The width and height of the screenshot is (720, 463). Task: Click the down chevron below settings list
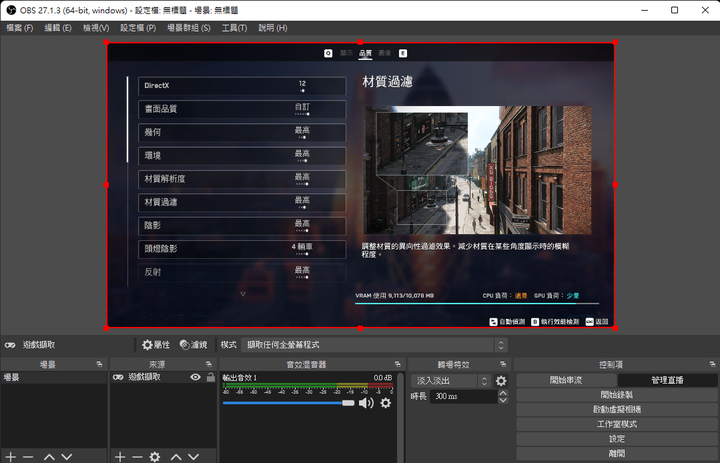pos(243,294)
